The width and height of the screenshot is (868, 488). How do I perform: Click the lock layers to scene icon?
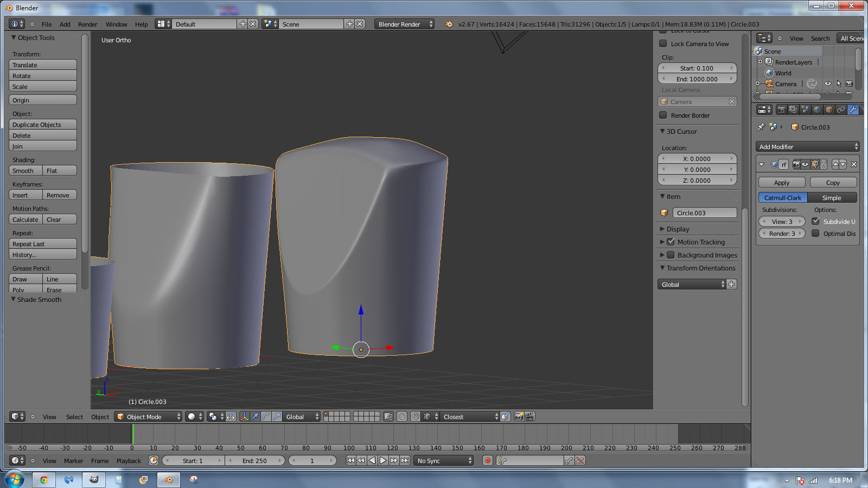pos(388,416)
